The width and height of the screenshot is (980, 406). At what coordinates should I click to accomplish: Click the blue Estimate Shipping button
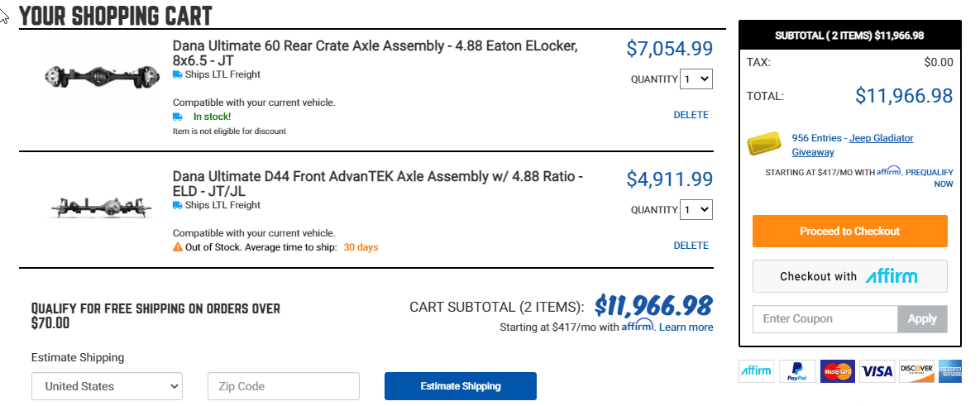[461, 386]
